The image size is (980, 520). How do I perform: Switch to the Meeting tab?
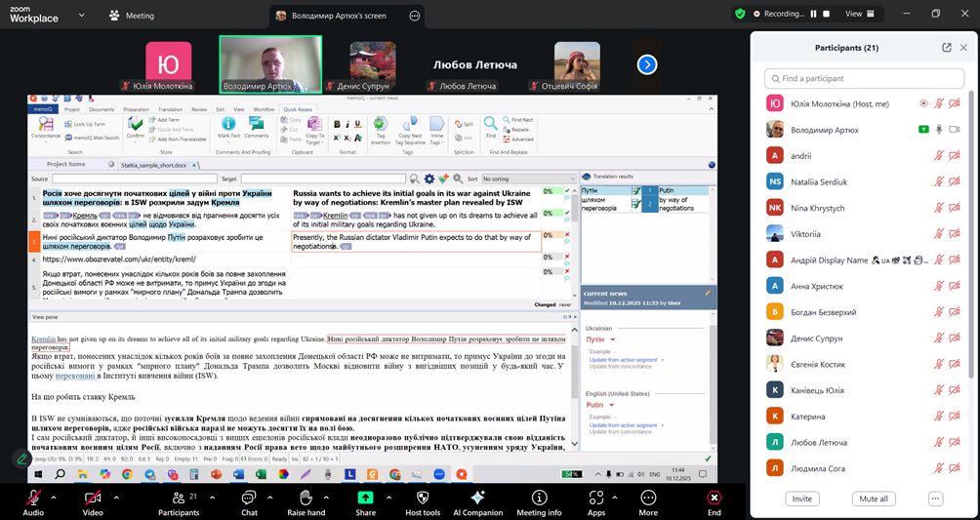point(132,16)
